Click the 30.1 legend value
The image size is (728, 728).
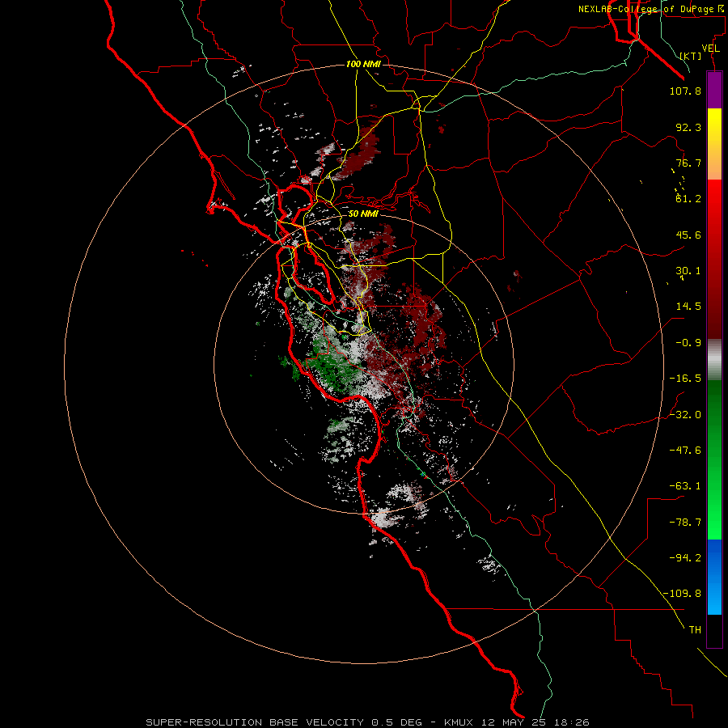point(688,271)
